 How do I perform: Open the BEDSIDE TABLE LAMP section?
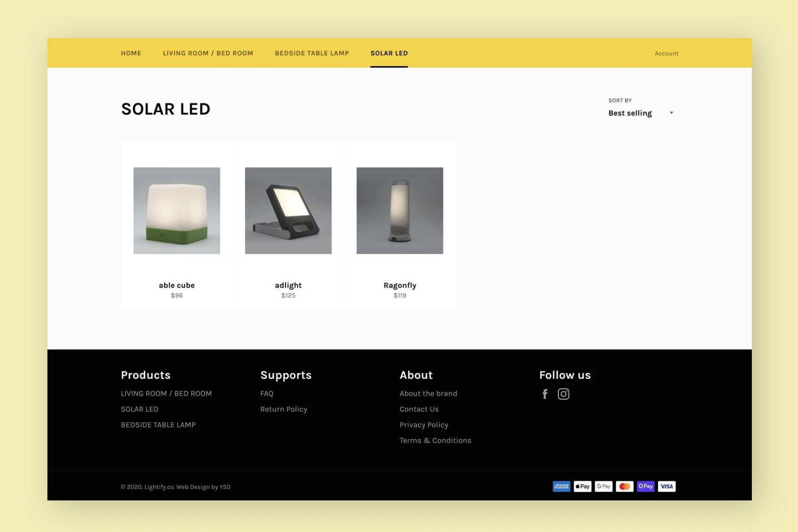click(x=312, y=53)
